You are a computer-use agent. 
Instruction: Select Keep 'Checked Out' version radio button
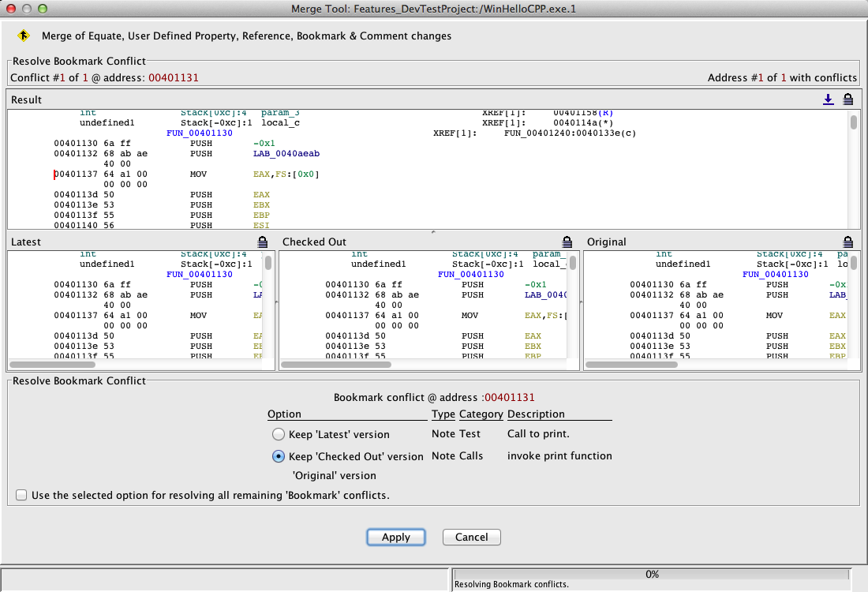278,456
